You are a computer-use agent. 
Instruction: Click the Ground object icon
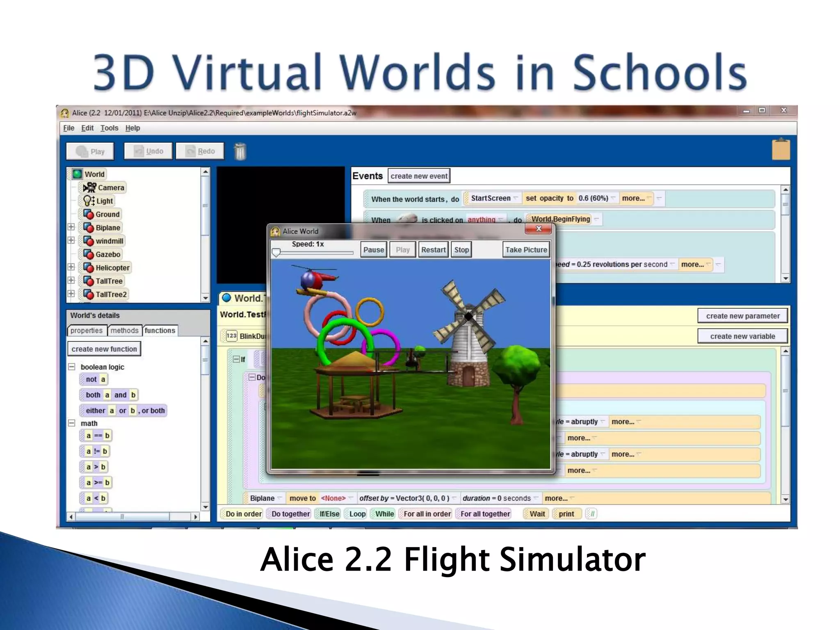[89, 214]
